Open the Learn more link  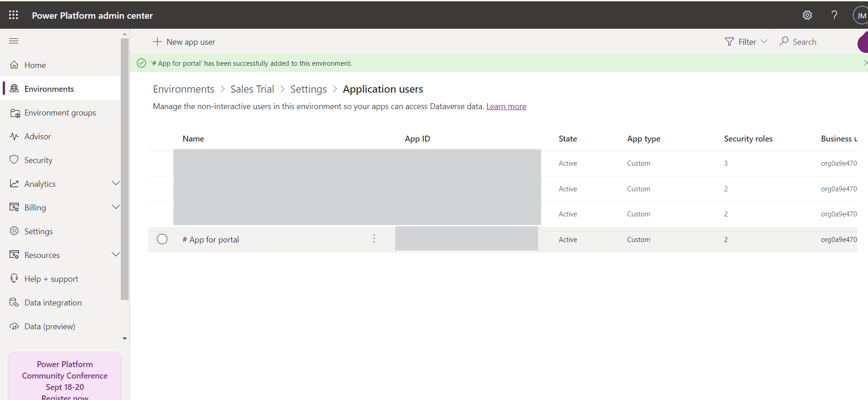506,106
